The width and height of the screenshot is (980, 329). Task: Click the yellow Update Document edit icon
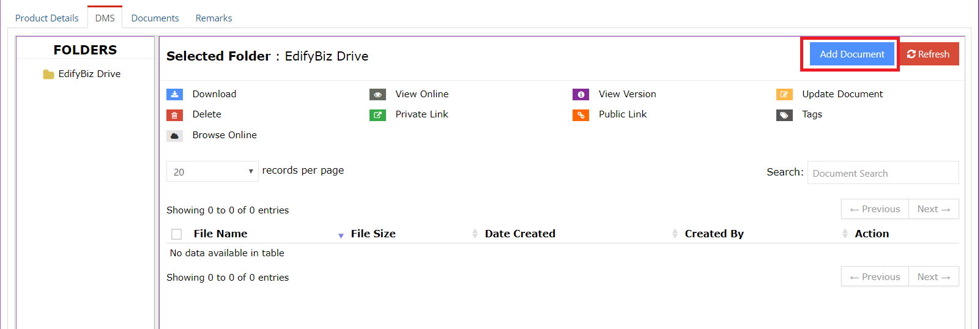coord(784,94)
